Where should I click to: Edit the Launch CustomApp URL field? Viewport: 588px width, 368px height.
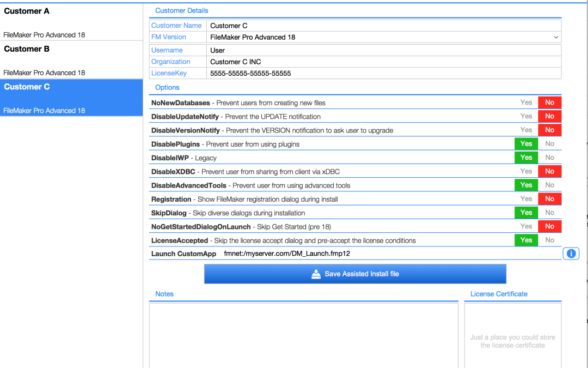pos(391,254)
